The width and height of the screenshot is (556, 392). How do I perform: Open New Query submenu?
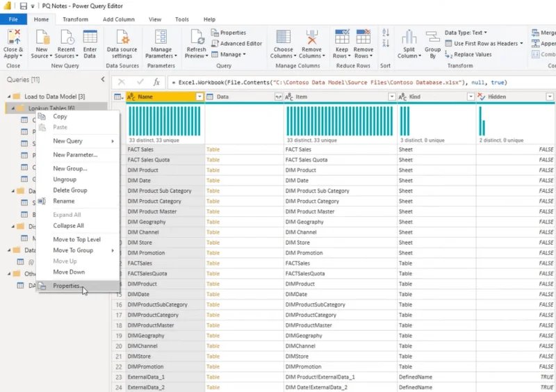click(x=78, y=141)
